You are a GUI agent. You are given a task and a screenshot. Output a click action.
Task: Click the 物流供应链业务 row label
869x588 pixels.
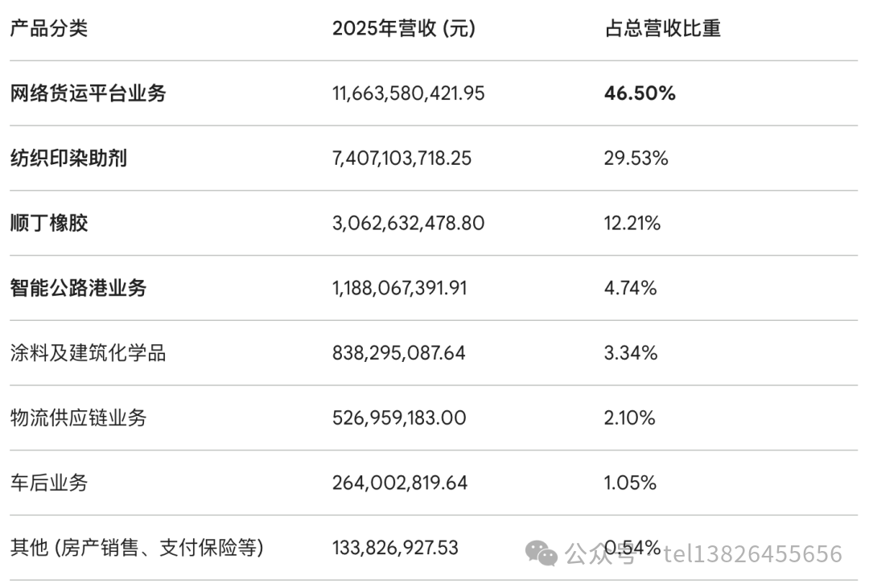click(78, 417)
